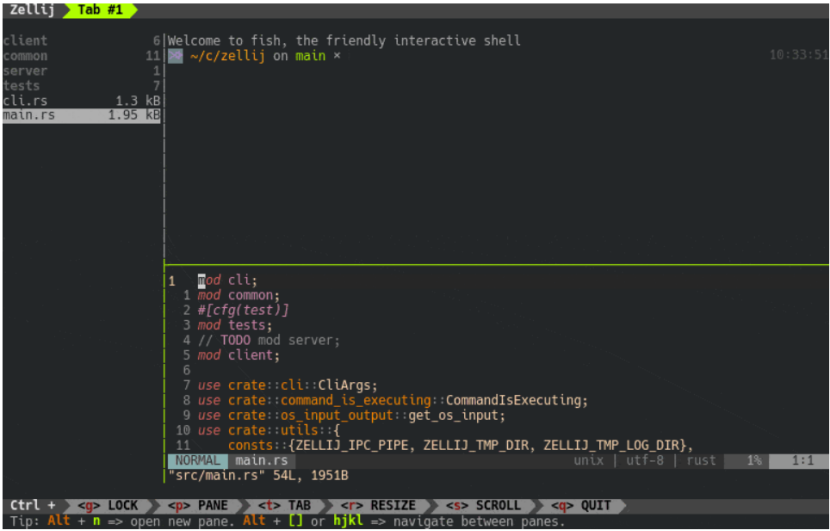Open the tests folder in file list
Image resolution: width=830 pixels, height=531 pixels.
[x=21, y=85]
